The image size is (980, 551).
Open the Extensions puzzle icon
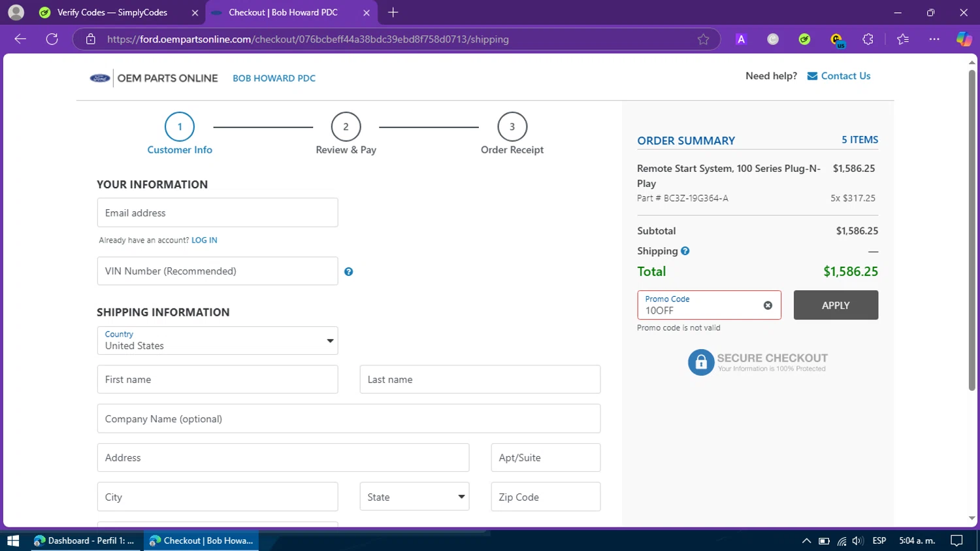click(868, 39)
